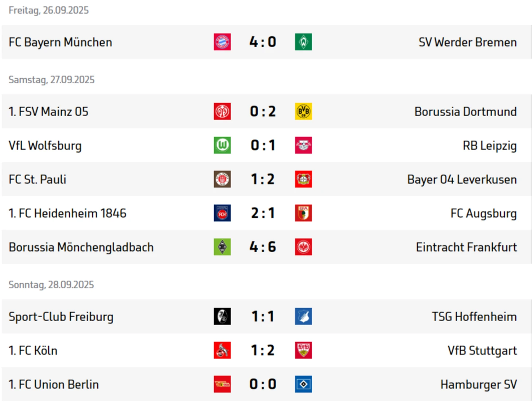The width and height of the screenshot is (532, 402).
Task: Click the FC Bayern München club logo
Action: (x=222, y=42)
